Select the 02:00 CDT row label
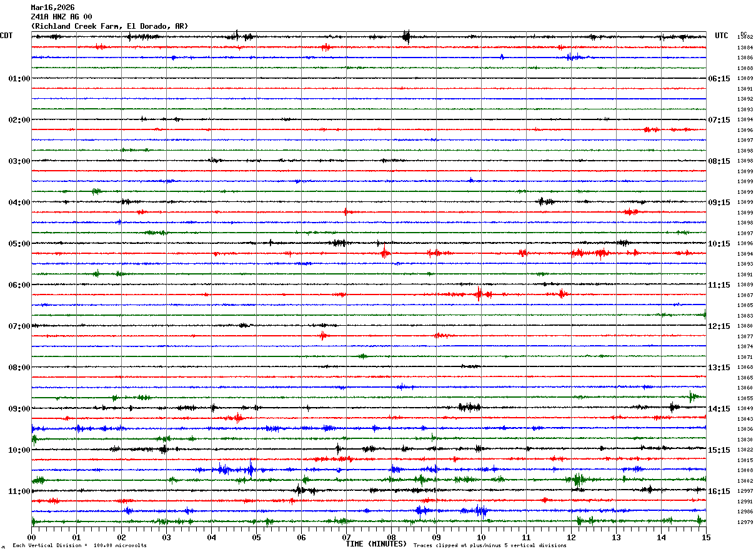The image size is (756, 554). pos(19,120)
